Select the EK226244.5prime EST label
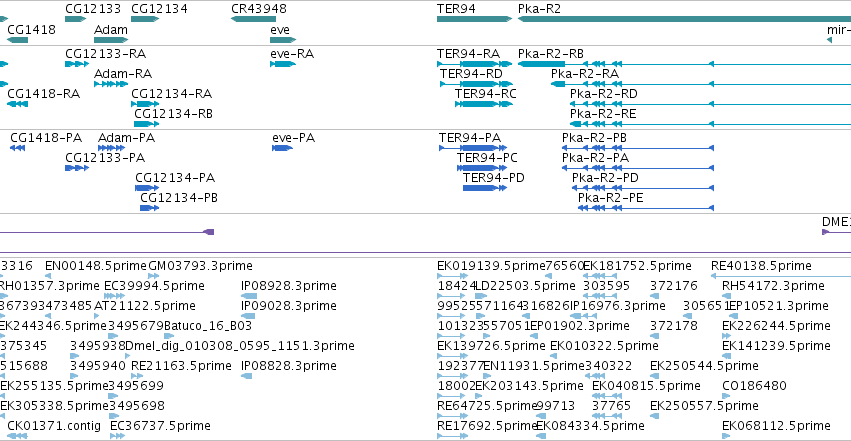851x441 pixels. pos(776,326)
